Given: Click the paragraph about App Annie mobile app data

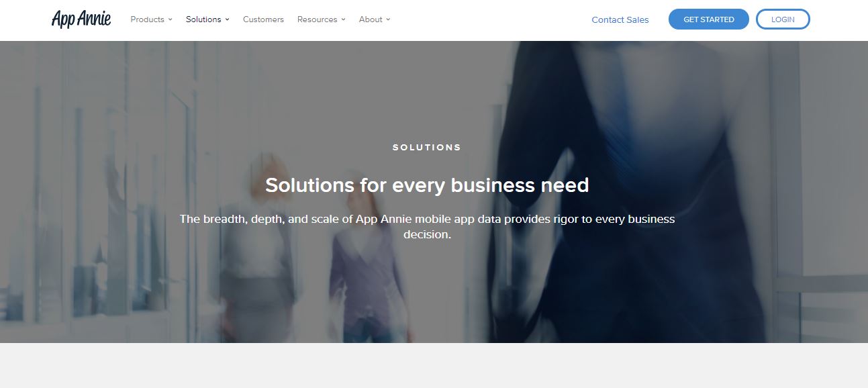Looking at the screenshot, I should click(427, 227).
